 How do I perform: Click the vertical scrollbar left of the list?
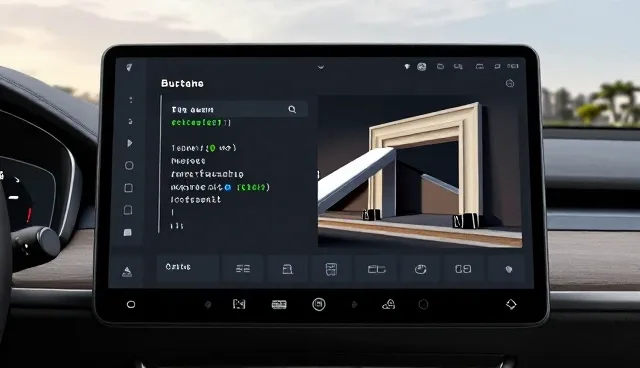pos(160,164)
